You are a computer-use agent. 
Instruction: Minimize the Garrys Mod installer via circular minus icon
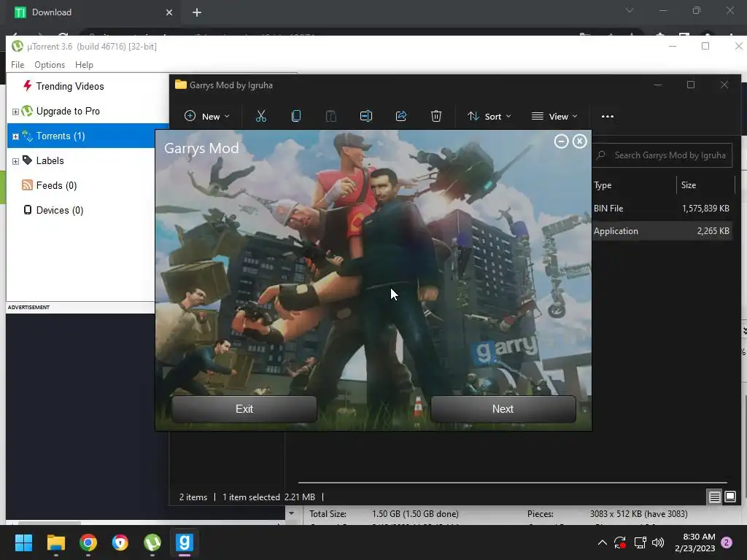pyautogui.click(x=561, y=141)
